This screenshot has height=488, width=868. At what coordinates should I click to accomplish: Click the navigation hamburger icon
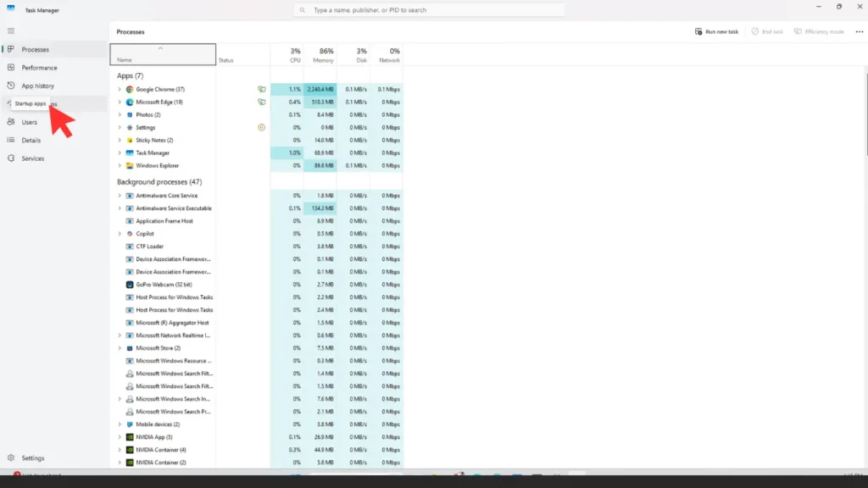[x=11, y=30]
